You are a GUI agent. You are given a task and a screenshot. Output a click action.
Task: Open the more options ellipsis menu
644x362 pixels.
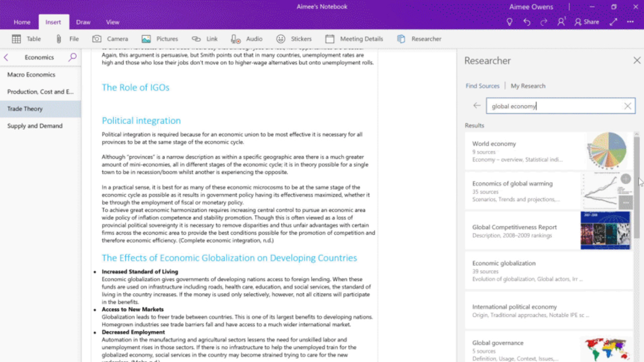[x=630, y=22]
